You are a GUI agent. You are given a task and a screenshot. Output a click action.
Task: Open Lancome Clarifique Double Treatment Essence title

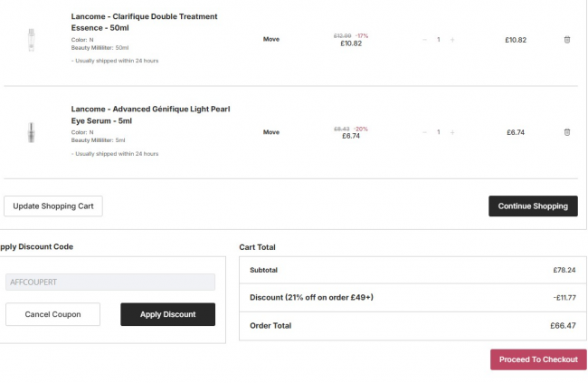click(144, 22)
